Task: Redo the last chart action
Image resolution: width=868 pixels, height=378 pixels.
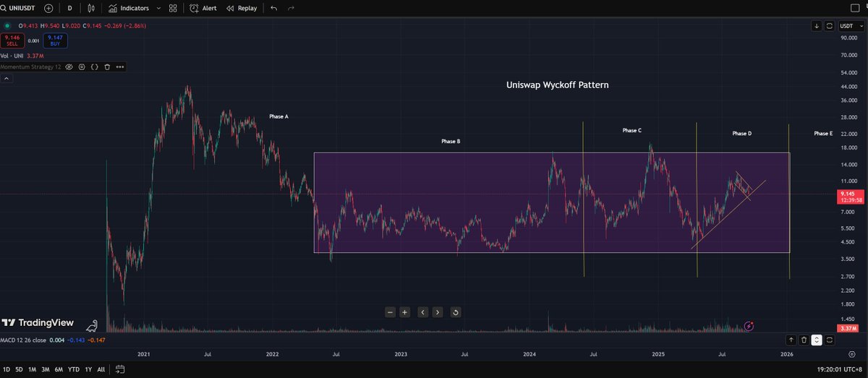Action: coord(291,8)
